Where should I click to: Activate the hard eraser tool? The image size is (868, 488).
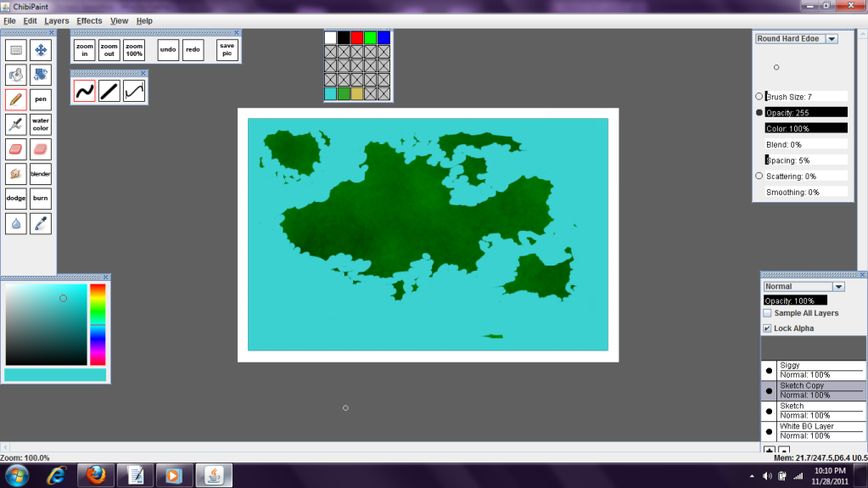(16, 149)
